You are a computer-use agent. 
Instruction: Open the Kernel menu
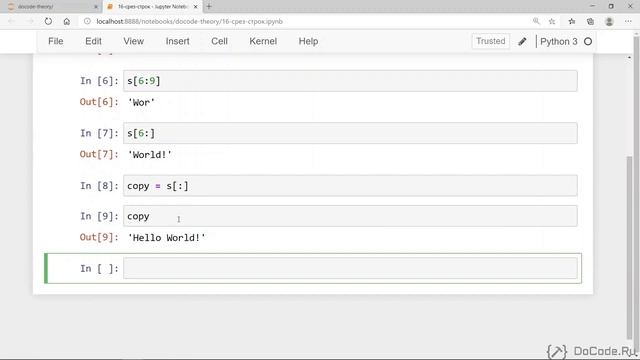click(263, 41)
